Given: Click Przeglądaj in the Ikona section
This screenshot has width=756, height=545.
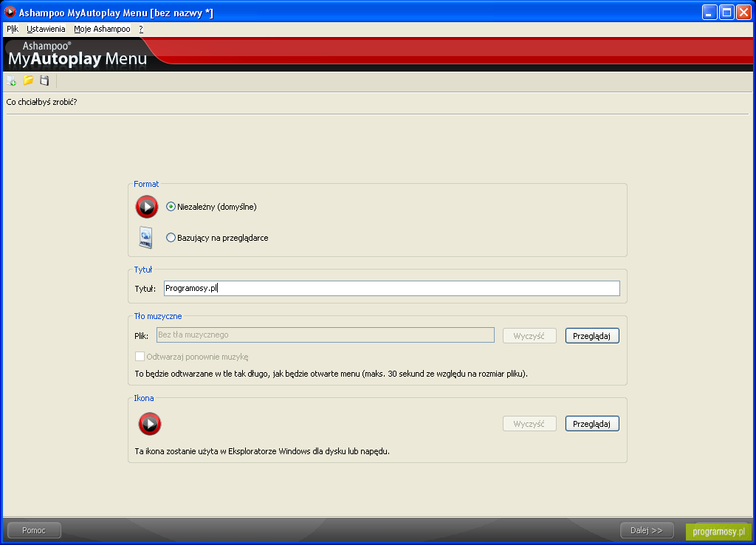Looking at the screenshot, I should click(592, 423).
